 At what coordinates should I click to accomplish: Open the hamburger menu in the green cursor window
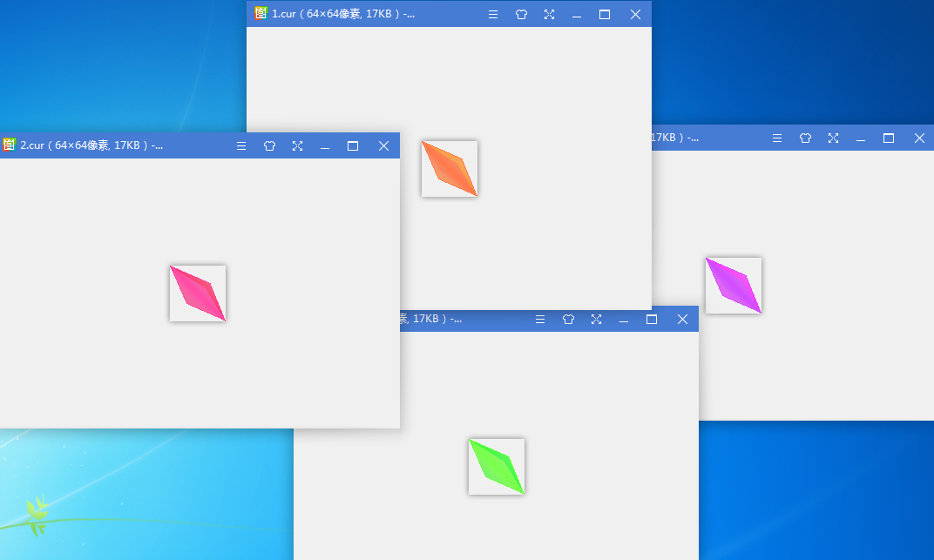click(x=540, y=319)
